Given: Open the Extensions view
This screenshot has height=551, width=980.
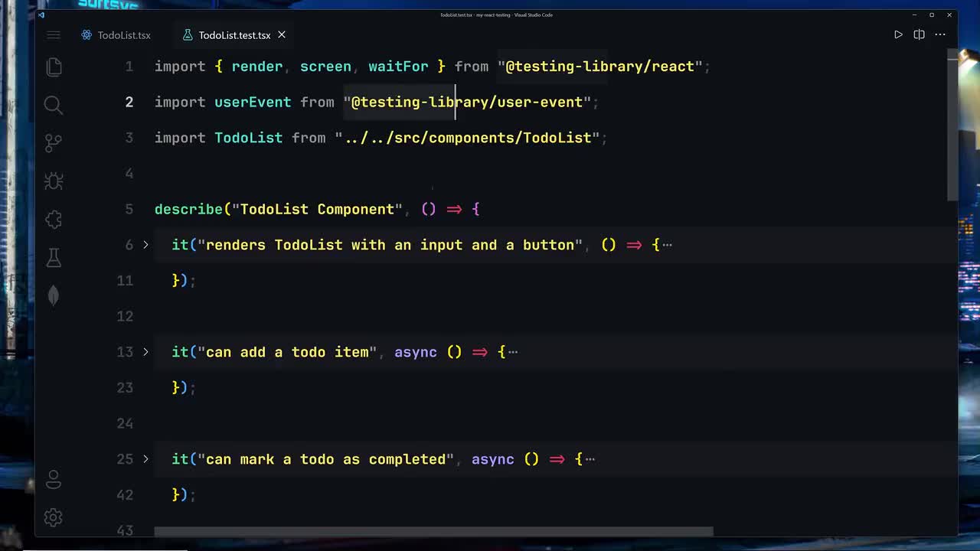Looking at the screenshot, I should click(54, 220).
